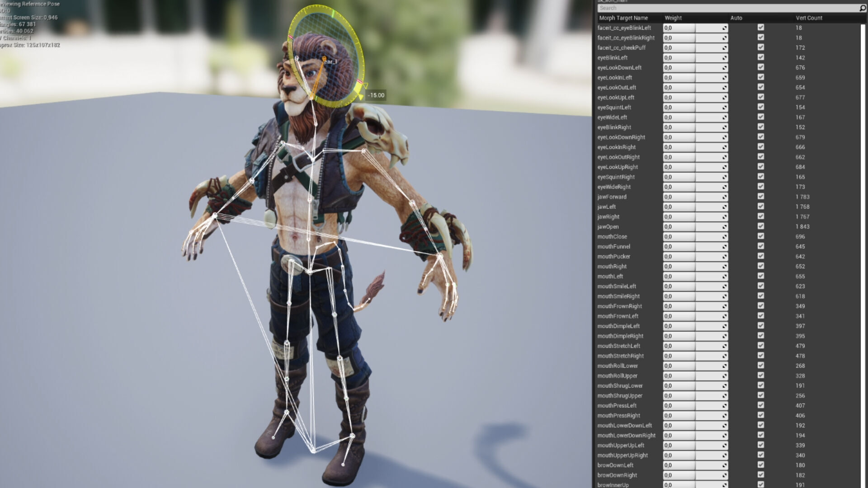Disable the Auto checkbox for eyeWideRight
This screenshot has width=868, height=488.
pos(761,187)
